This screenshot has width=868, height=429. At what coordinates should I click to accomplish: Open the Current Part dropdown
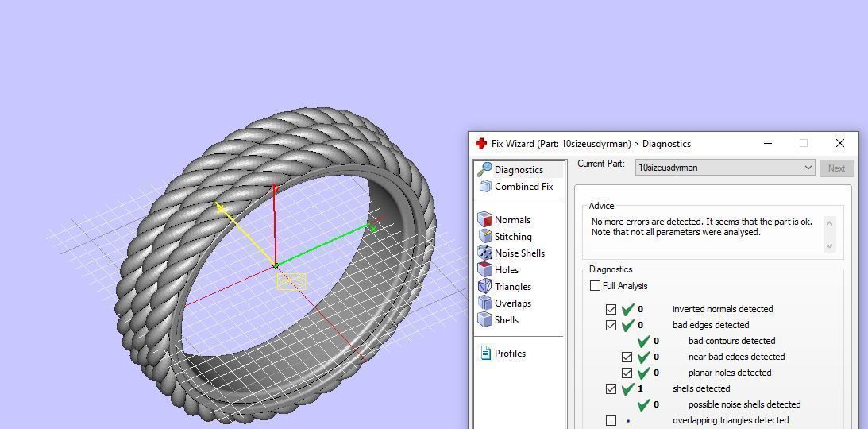point(725,167)
